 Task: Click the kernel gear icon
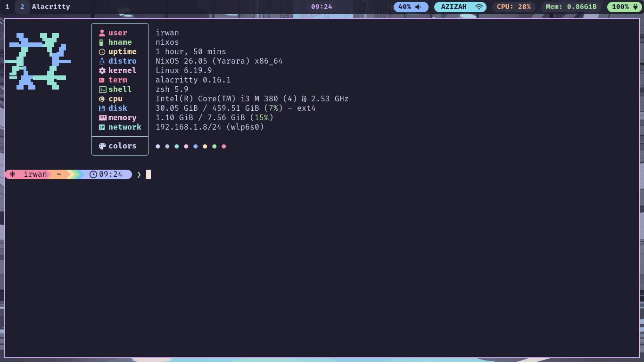coord(102,71)
